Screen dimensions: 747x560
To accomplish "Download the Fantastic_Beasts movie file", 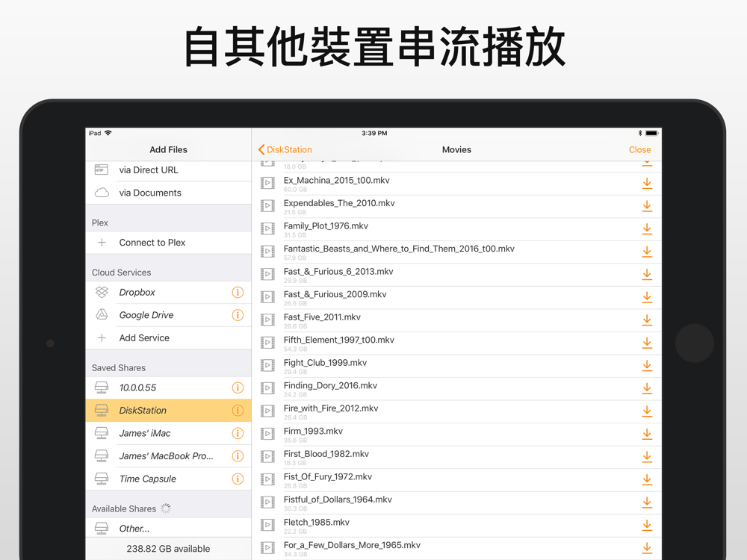I will (x=647, y=252).
